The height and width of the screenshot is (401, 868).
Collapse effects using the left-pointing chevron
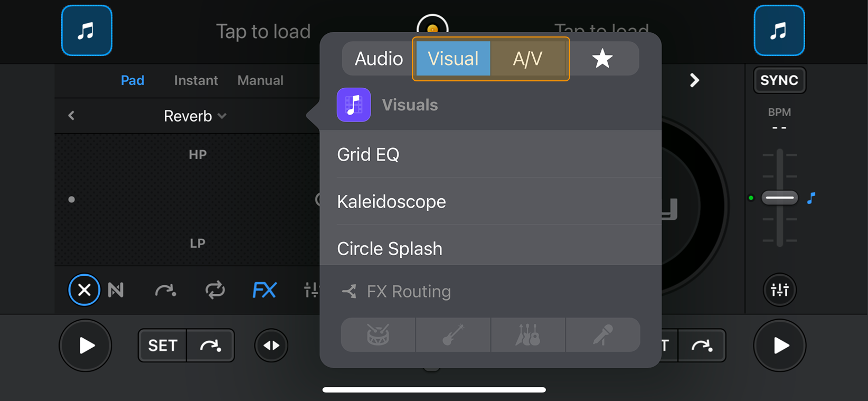[71, 116]
